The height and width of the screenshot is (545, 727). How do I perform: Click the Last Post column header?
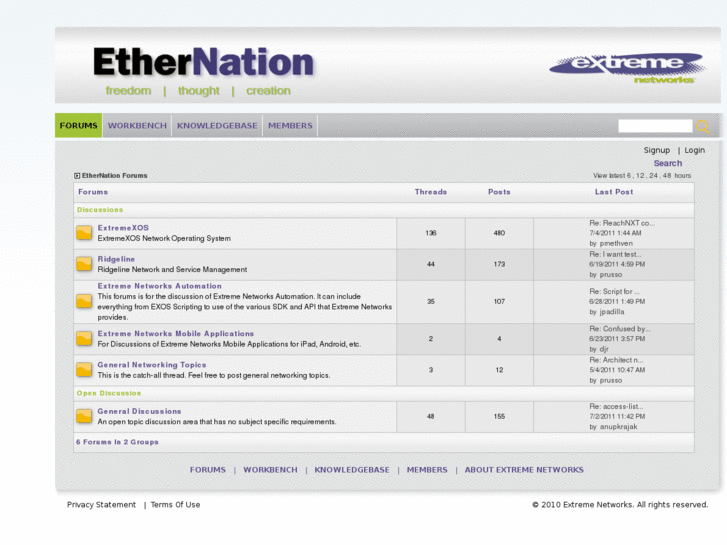click(614, 192)
